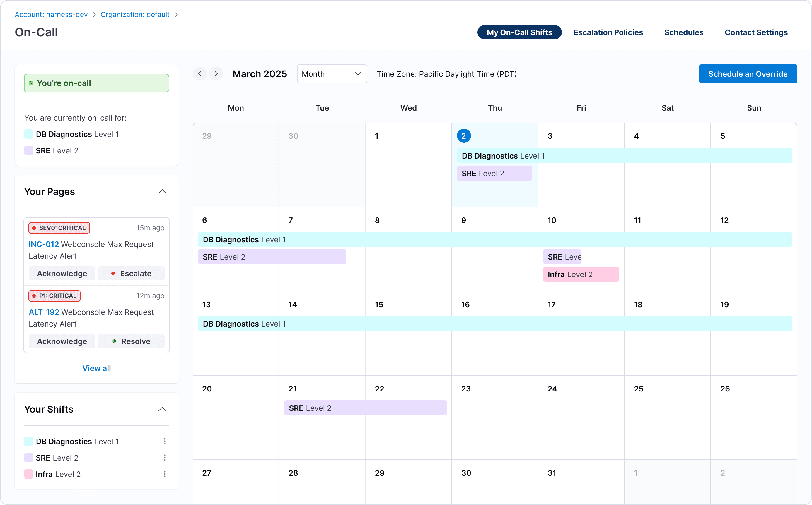Open kebab menu for SRE Level 2 shift
Screen dimensions: 812x505
164,458
